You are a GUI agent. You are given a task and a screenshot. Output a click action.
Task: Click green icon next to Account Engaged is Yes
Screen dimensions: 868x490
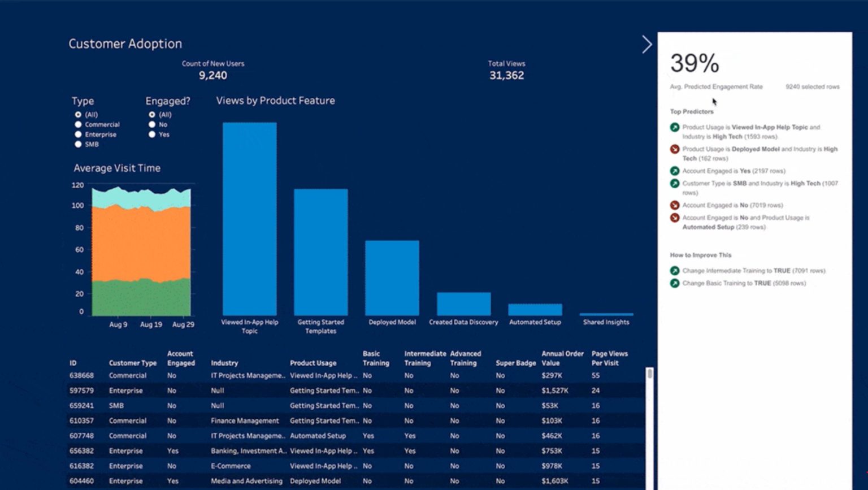coord(674,171)
